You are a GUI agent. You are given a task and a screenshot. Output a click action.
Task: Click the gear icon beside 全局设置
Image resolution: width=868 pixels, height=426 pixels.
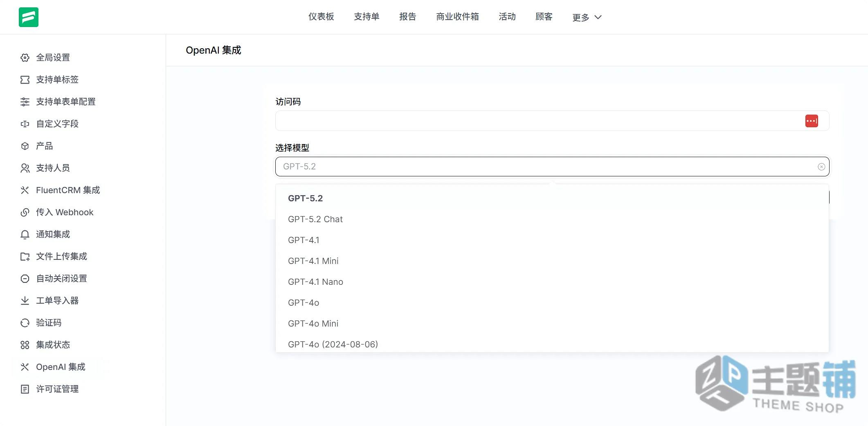[25, 58]
